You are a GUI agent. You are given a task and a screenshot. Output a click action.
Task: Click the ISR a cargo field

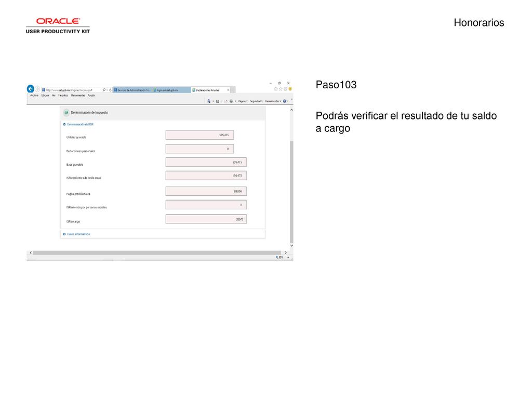(206, 219)
